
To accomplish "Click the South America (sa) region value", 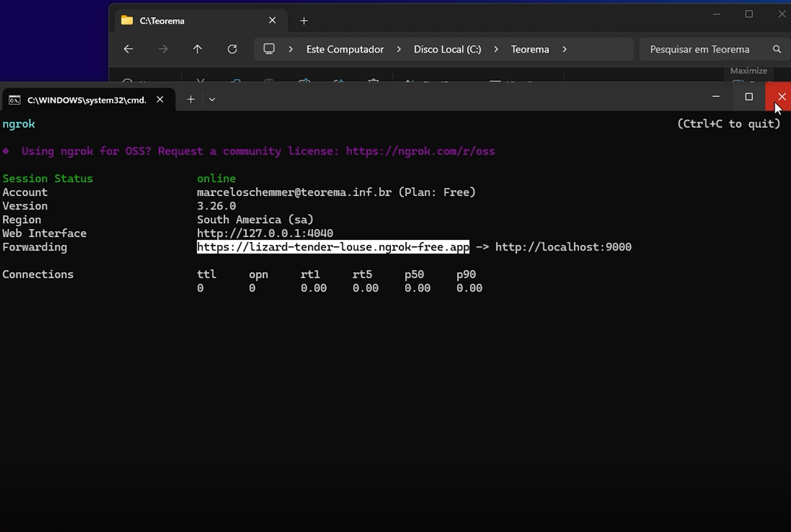I will click(x=255, y=220).
